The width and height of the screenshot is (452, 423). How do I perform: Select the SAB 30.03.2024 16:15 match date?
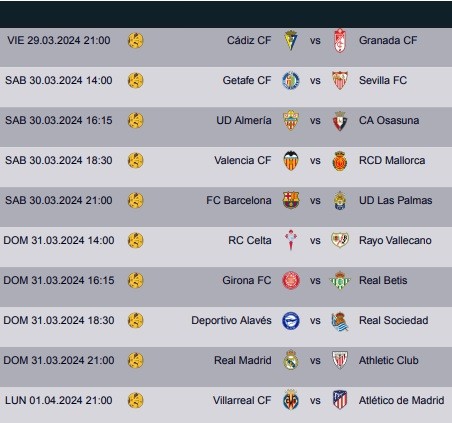59,120
